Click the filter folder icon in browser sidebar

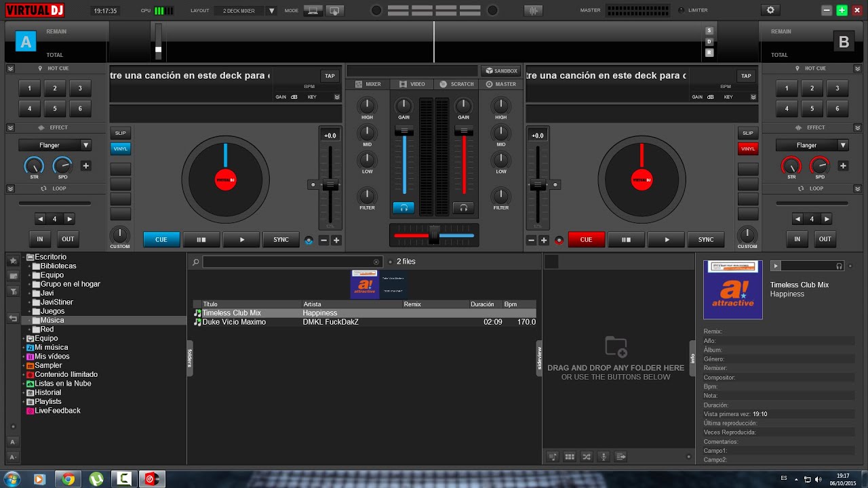12,291
